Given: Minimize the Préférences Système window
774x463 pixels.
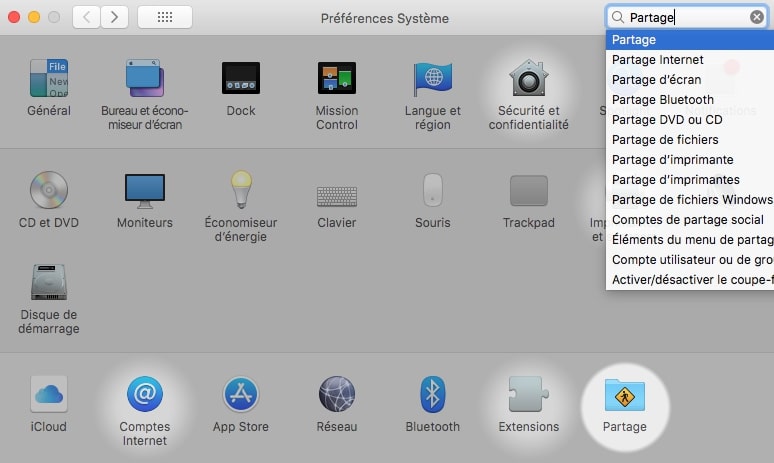Looking at the screenshot, I should coord(34,17).
